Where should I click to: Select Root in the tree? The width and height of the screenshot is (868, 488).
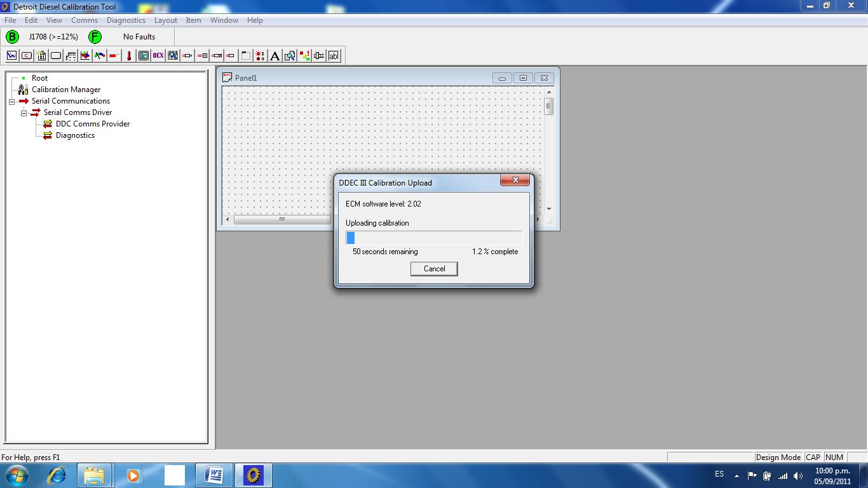point(39,78)
